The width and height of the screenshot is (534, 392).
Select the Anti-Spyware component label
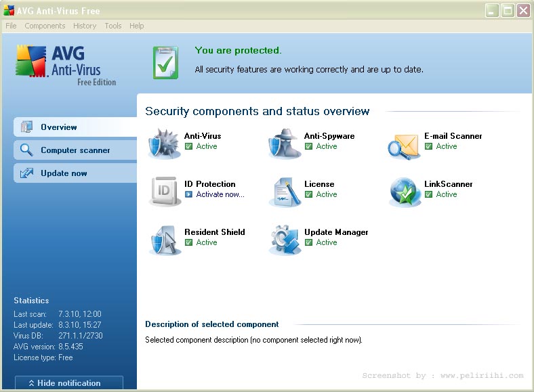(329, 136)
